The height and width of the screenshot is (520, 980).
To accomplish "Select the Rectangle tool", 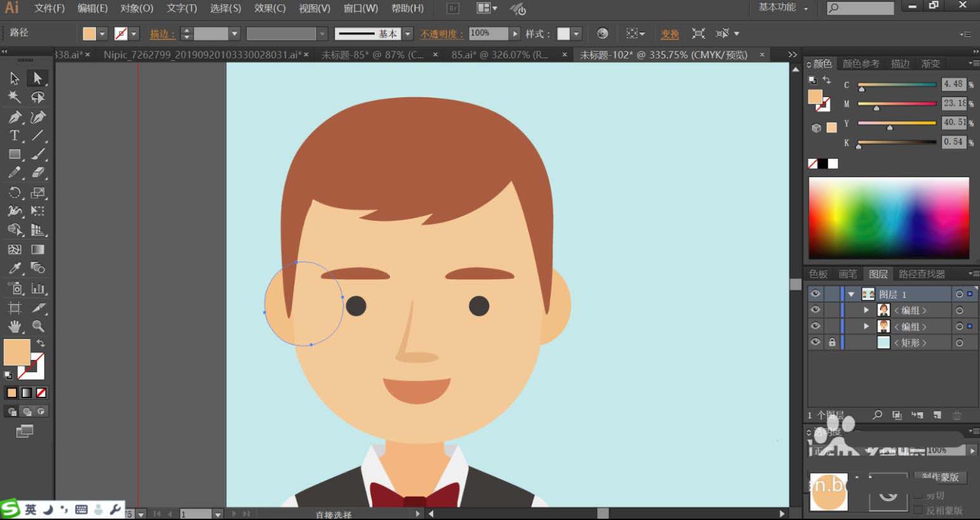I will pyautogui.click(x=14, y=154).
